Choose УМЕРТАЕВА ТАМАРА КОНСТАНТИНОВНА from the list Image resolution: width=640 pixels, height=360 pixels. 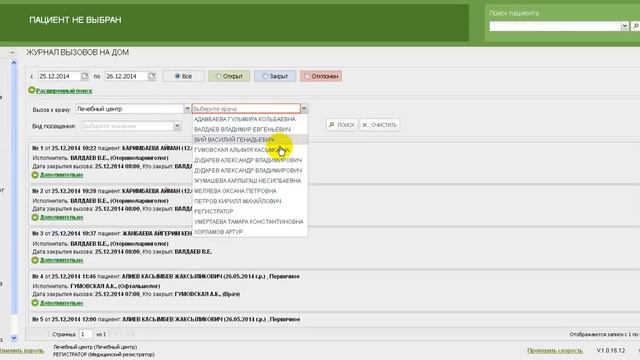tap(250, 222)
